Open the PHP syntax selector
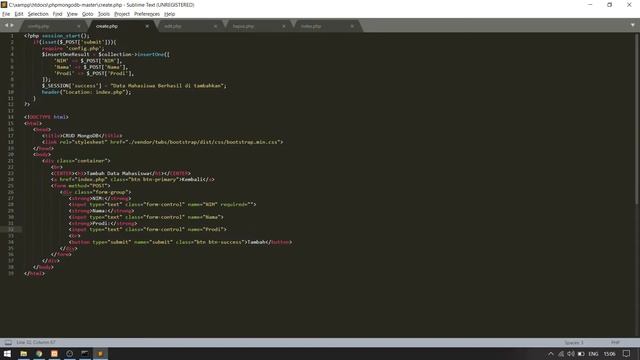The width and height of the screenshot is (640, 360). point(615,342)
